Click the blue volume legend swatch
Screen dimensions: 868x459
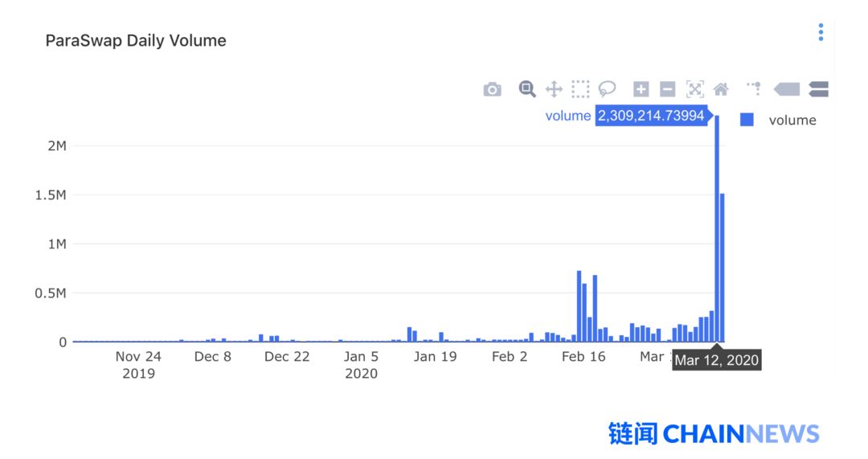point(747,120)
